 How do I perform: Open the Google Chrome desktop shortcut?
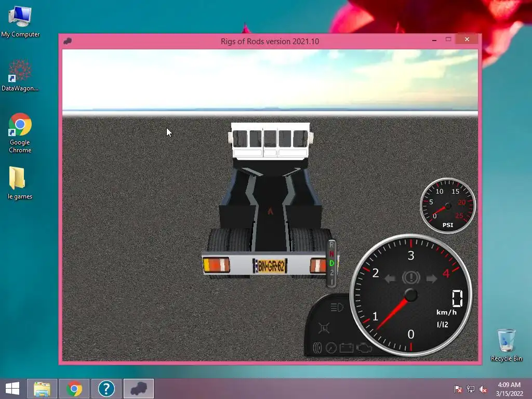pyautogui.click(x=20, y=132)
